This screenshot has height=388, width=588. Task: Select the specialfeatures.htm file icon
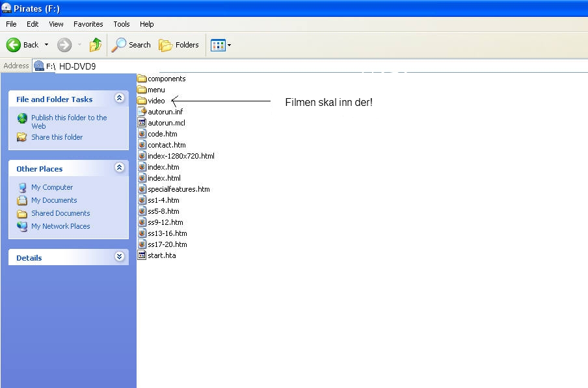coord(142,188)
